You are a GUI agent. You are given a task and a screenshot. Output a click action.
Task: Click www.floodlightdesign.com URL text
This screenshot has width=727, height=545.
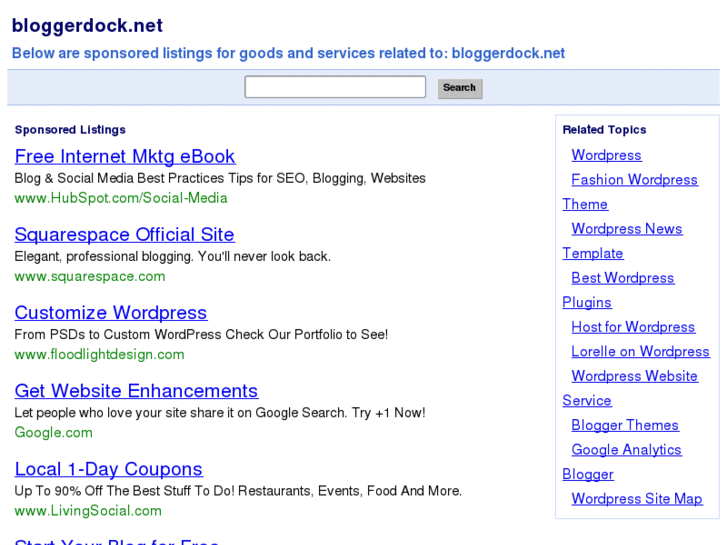(x=100, y=354)
